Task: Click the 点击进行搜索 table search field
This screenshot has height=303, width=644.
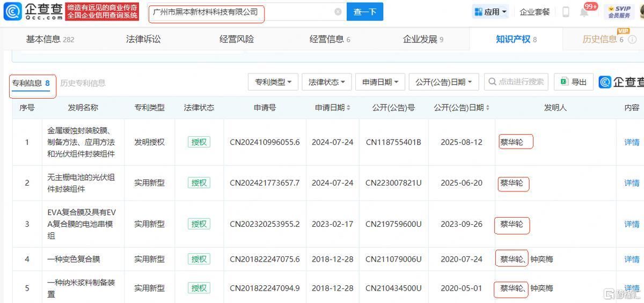Action: (516, 82)
